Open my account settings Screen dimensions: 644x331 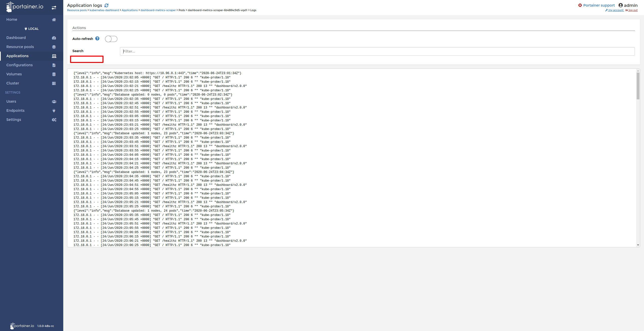click(615, 10)
